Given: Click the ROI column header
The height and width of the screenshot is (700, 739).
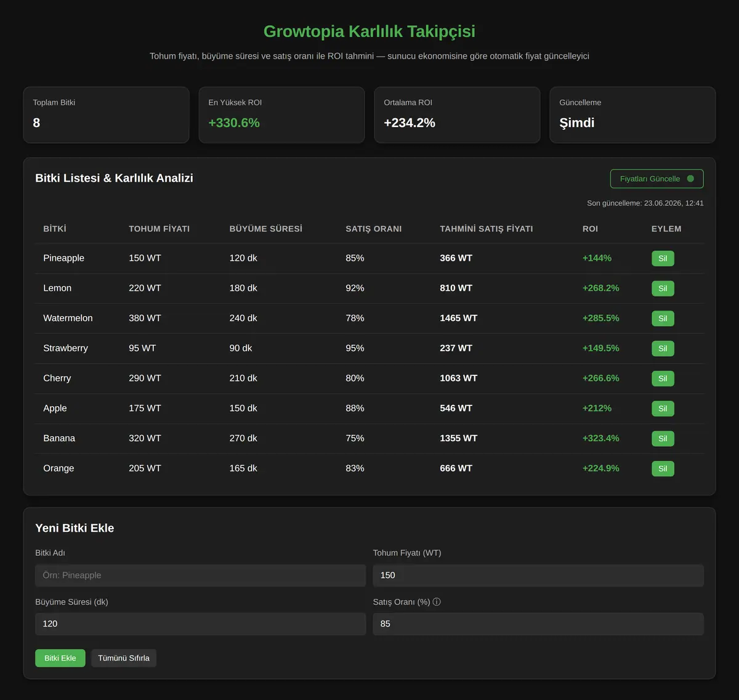Looking at the screenshot, I should [x=590, y=229].
